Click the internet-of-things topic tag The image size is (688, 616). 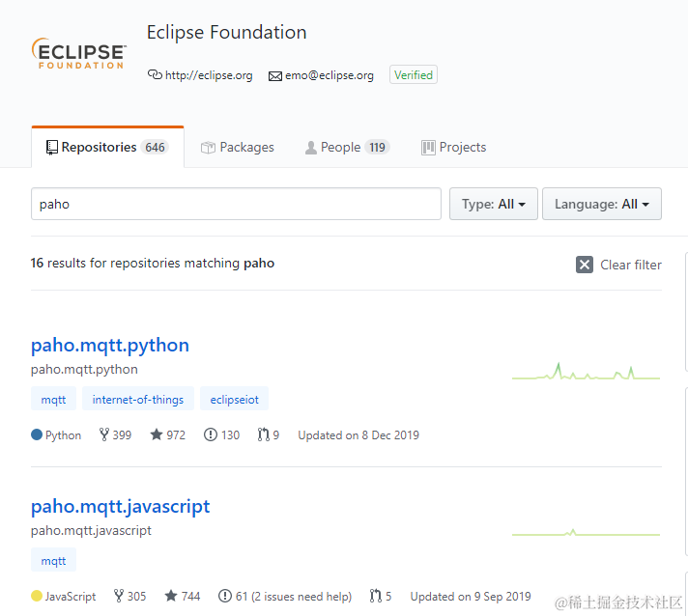tap(138, 400)
